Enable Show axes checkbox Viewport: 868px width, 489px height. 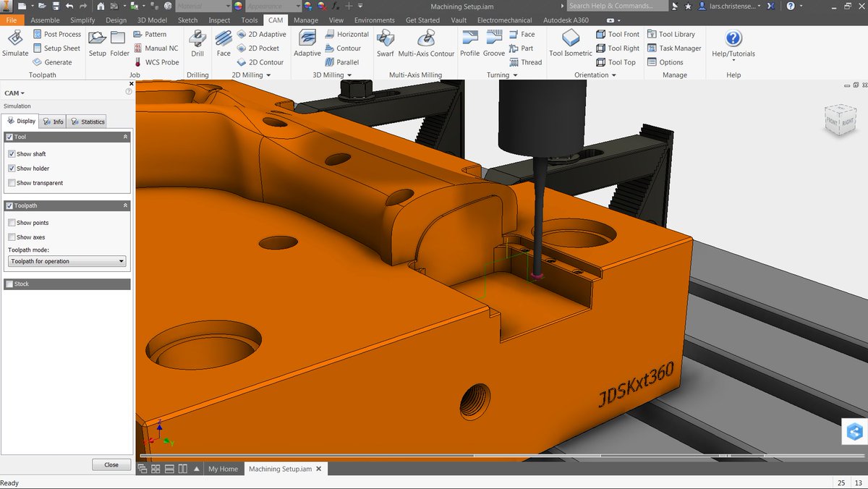(x=12, y=237)
